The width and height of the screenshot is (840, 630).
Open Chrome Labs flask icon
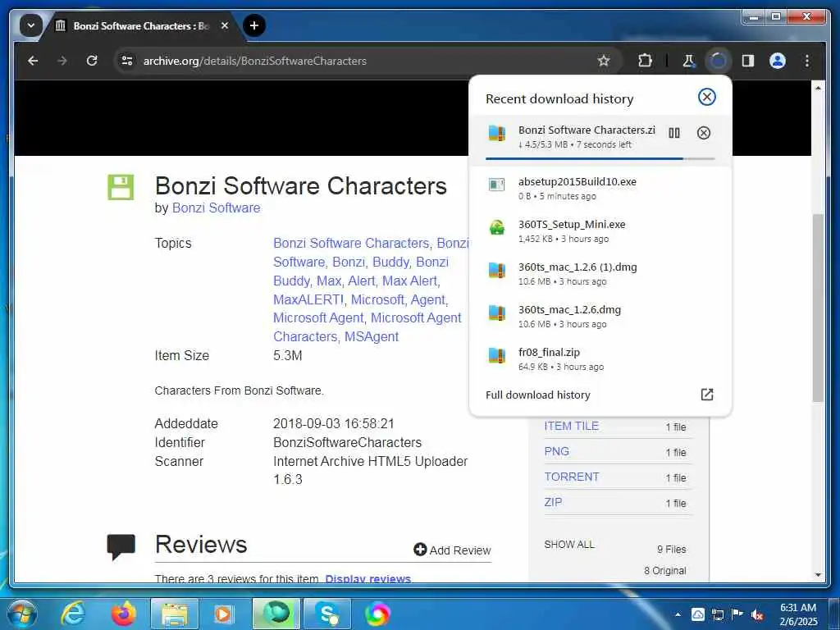[688, 61]
